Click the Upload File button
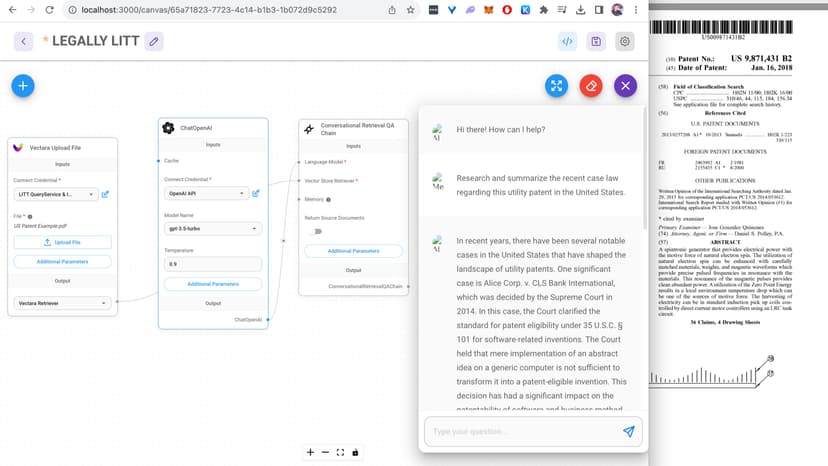The height and width of the screenshot is (466, 828). tap(62, 242)
